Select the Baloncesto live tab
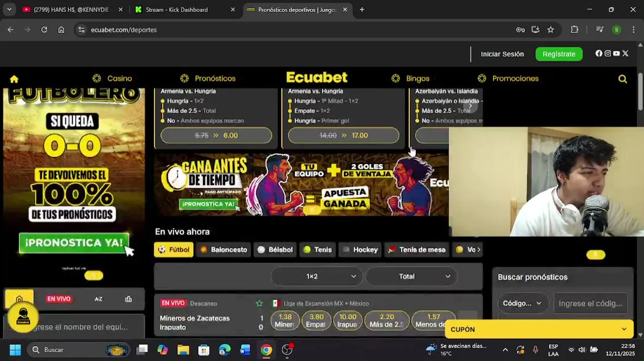The width and height of the screenshot is (644, 361). (224, 250)
